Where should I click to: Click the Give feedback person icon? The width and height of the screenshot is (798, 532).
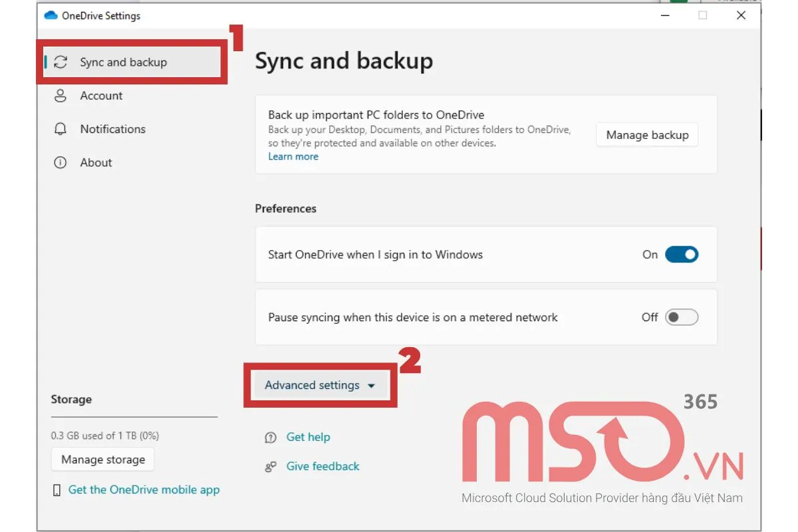[271, 467]
